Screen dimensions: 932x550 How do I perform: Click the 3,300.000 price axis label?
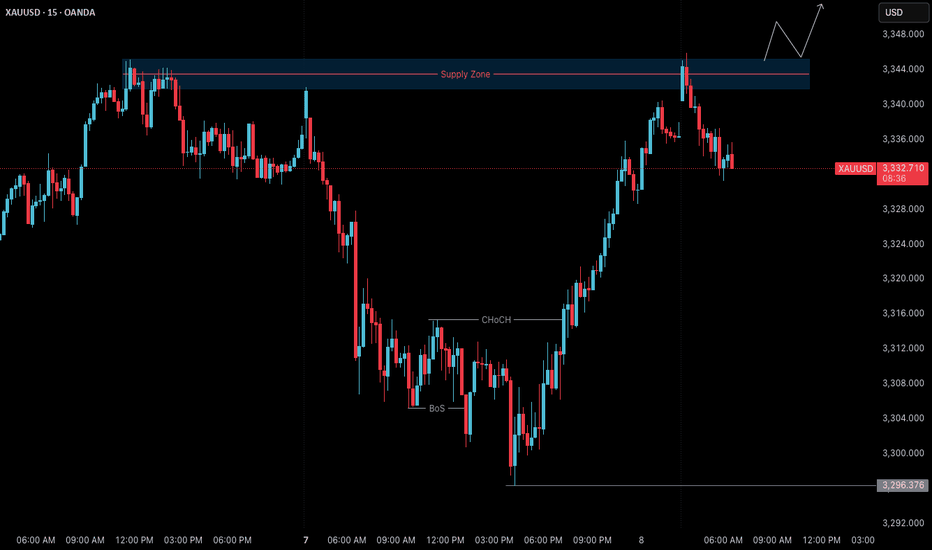point(903,453)
